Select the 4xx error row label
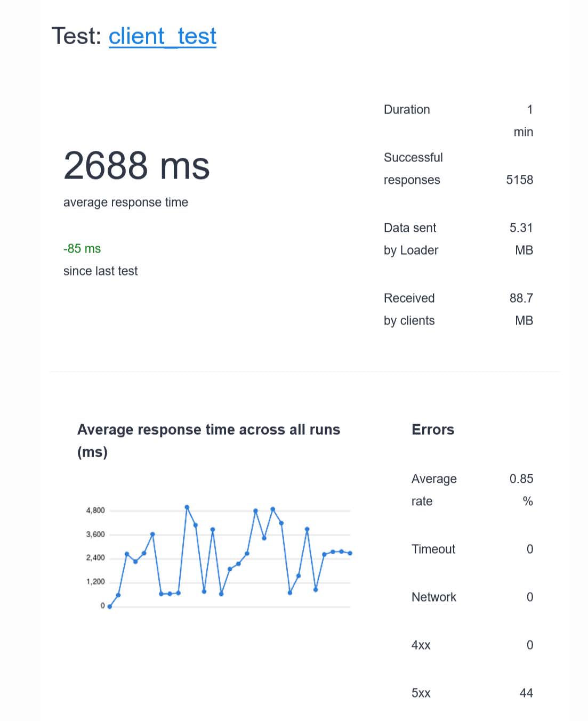 (421, 645)
